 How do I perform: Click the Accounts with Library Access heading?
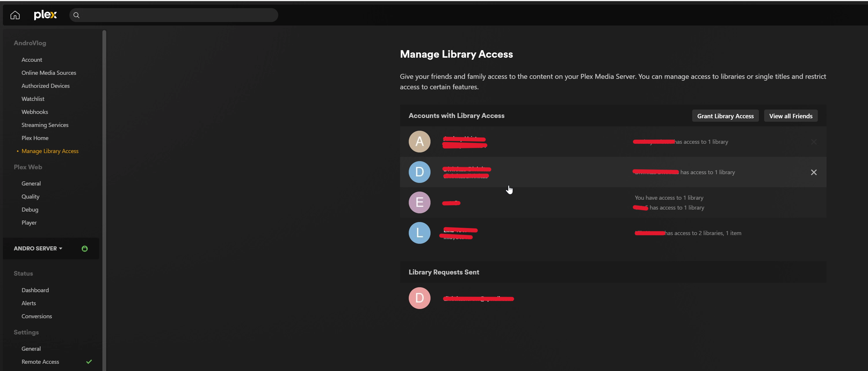click(x=456, y=115)
